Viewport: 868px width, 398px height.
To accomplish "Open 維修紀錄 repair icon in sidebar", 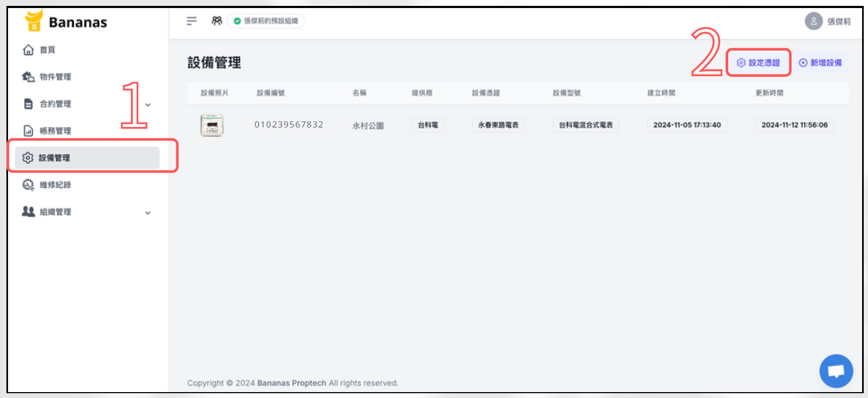I will tap(28, 185).
